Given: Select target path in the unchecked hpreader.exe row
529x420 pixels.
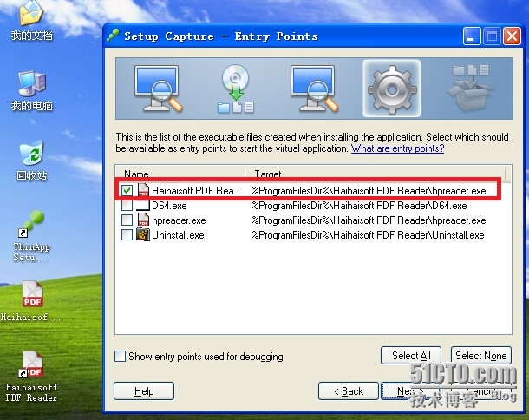Looking at the screenshot, I should click(369, 220).
